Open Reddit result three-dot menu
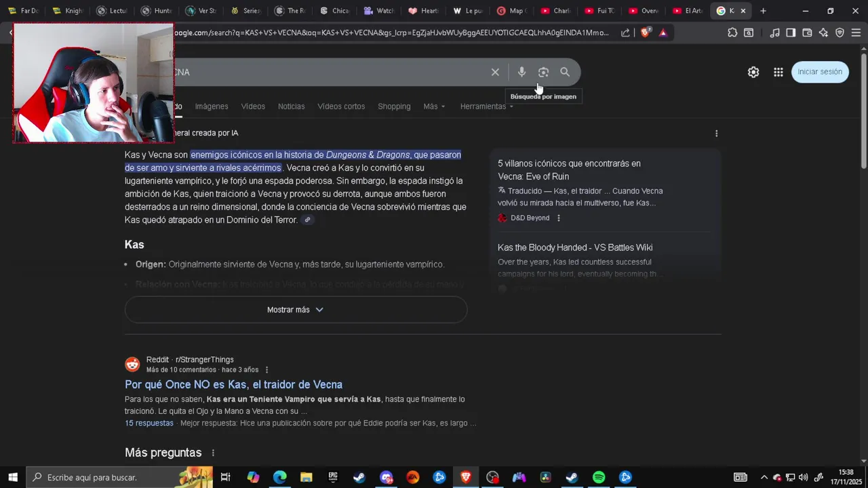This screenshot has width=868, height=488. [267, 370]
